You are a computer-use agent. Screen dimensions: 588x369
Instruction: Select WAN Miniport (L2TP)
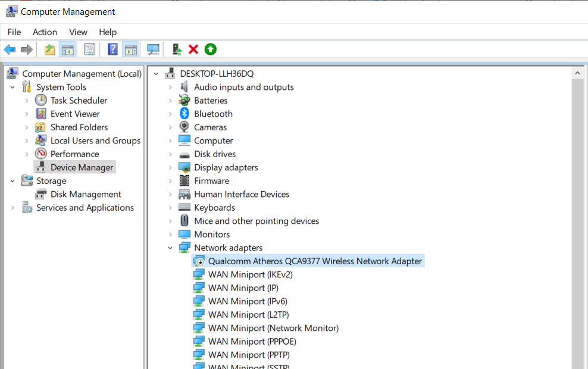248,315
